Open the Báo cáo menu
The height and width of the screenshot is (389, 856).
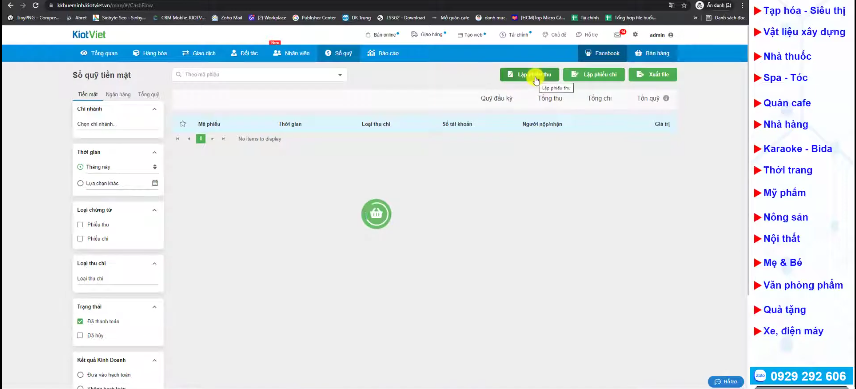tap(383, 53)
